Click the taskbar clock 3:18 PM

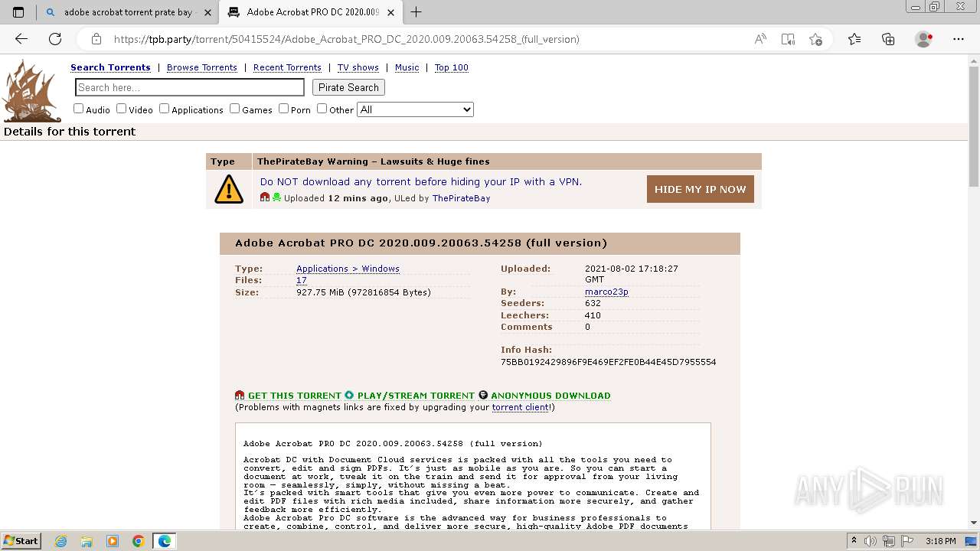(940, 541)
